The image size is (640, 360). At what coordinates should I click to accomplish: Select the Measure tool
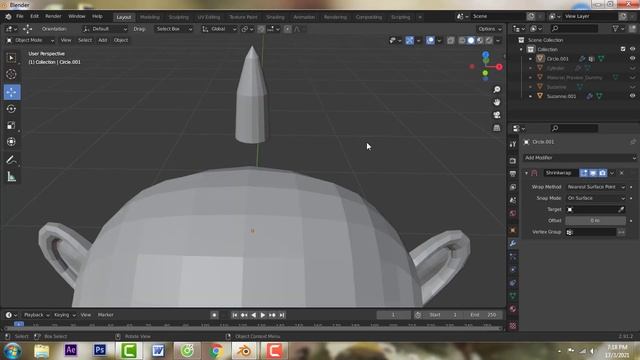[x=11, y=176]
